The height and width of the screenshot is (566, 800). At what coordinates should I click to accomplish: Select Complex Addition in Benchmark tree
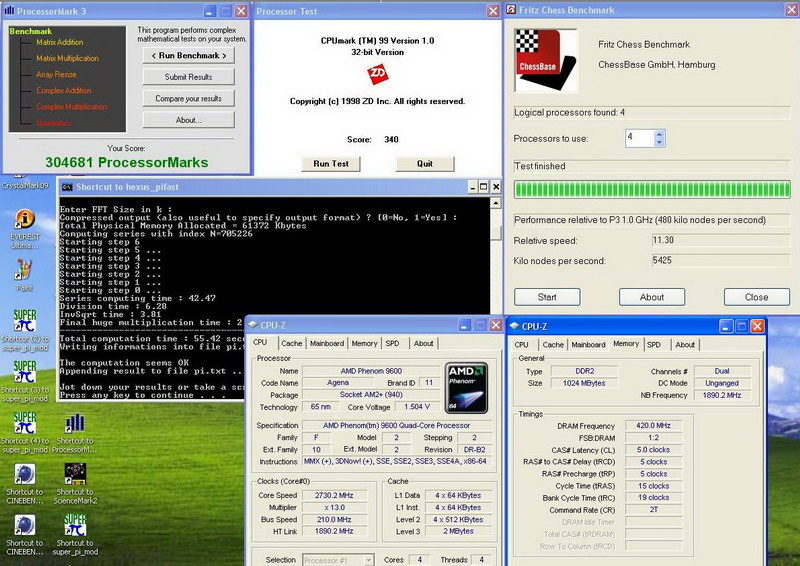(64, 90)
